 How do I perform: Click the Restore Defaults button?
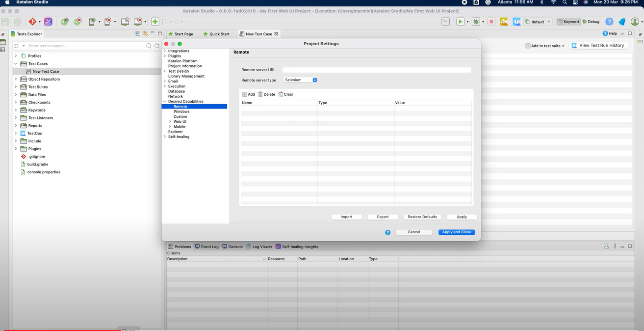click(x=422, y=217)
